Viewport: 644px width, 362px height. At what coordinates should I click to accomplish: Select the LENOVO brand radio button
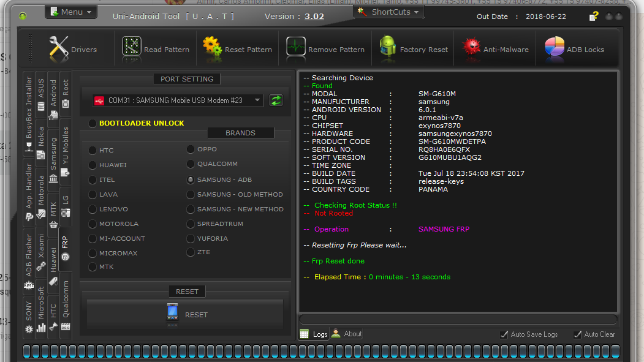pyautogui.click(x=93, y=209)
